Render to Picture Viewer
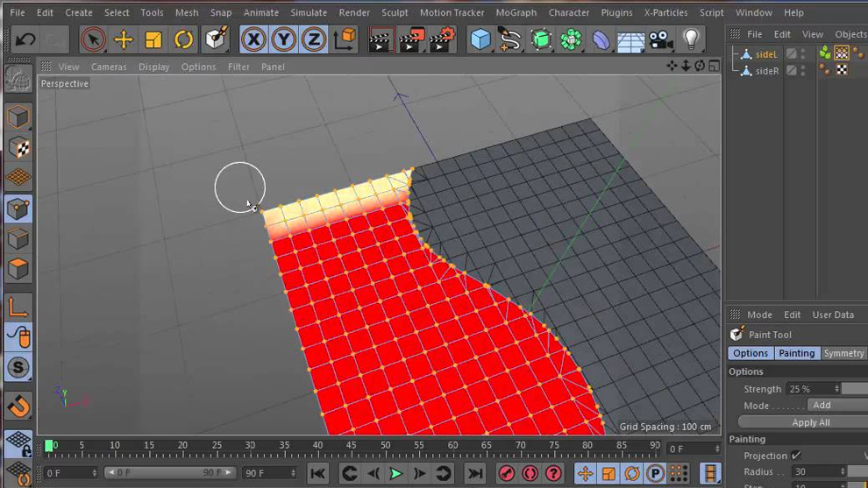The width and height of the screenshot is (868, 488). pos(411,39)
